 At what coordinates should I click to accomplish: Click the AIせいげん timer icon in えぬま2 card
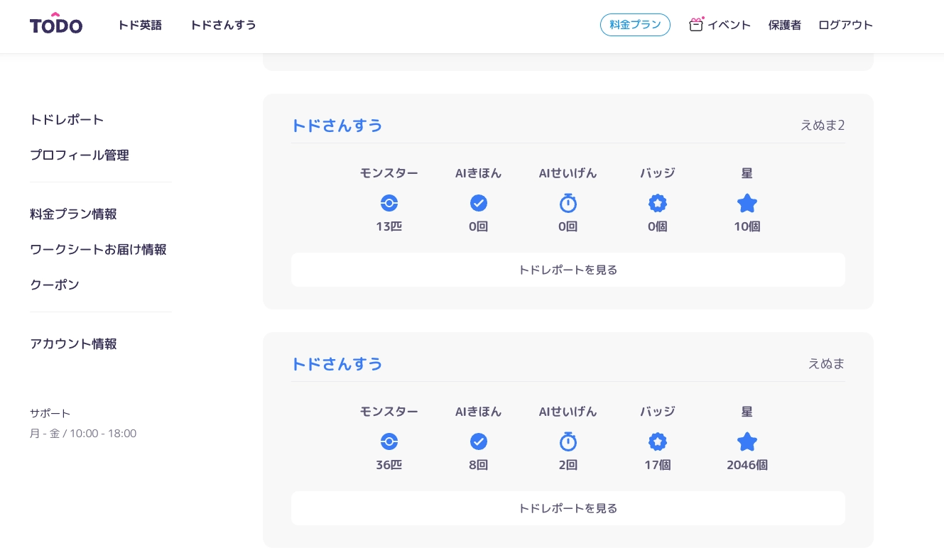coord(568,204)
